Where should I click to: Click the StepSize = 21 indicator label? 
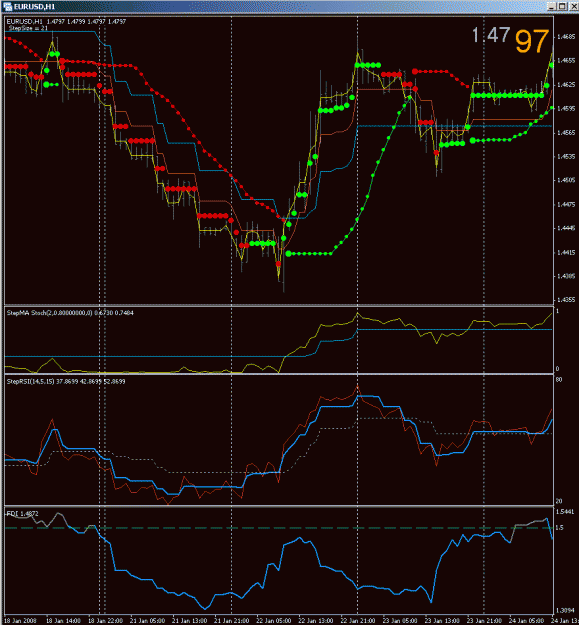(28, 28)
